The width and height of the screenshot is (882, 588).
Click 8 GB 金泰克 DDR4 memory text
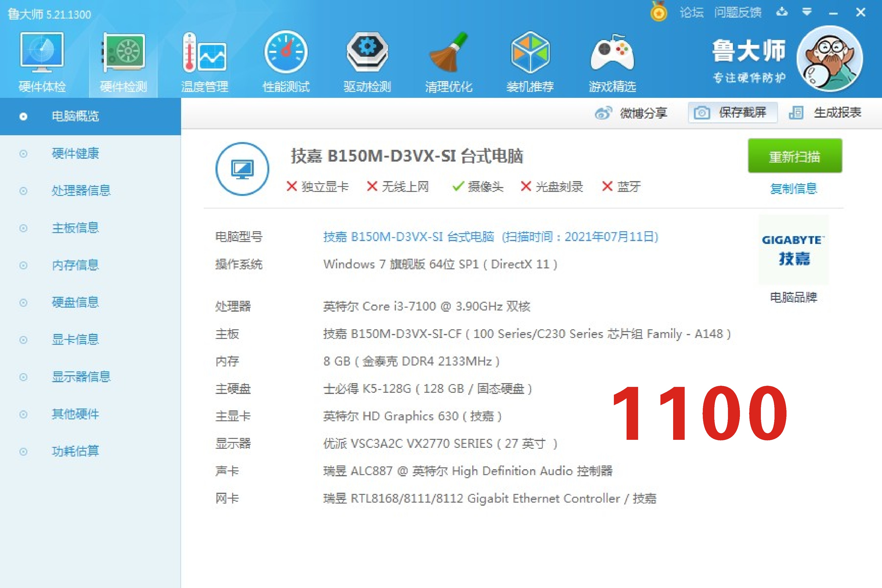point(411,361)
